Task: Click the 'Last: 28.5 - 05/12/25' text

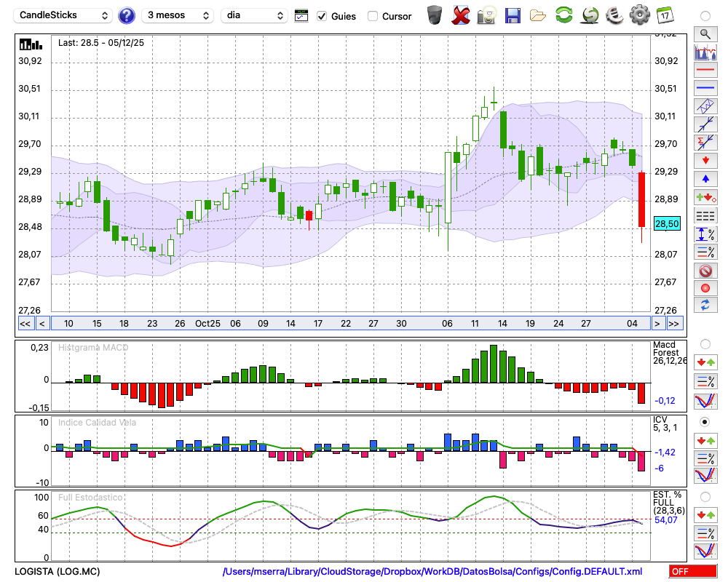Action: 100,43
